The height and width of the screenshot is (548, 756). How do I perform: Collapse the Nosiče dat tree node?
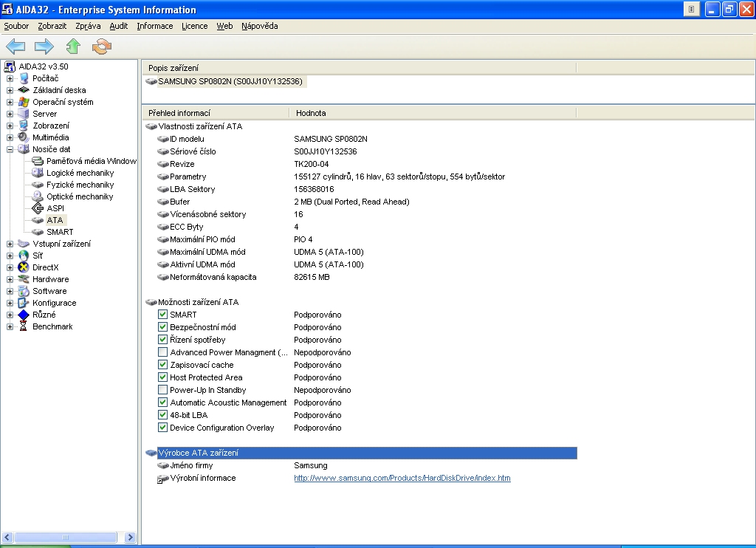coord(10,149)
